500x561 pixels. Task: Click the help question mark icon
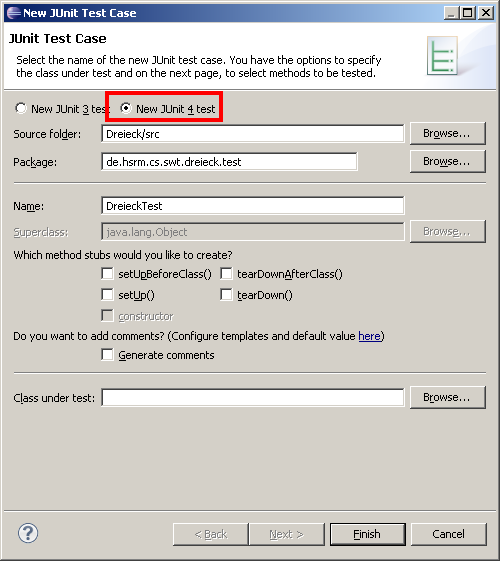[x=28, y=533]
